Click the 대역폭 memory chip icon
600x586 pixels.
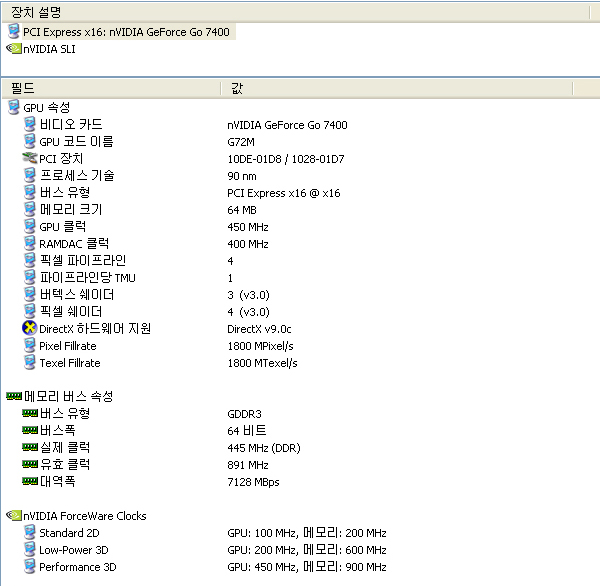coord(30,481)
